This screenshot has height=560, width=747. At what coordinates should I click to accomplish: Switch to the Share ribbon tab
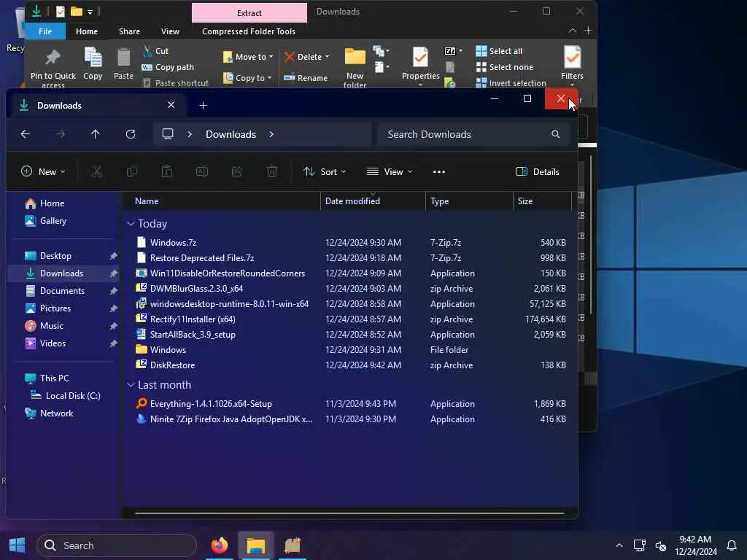click(x=129, y=31)
